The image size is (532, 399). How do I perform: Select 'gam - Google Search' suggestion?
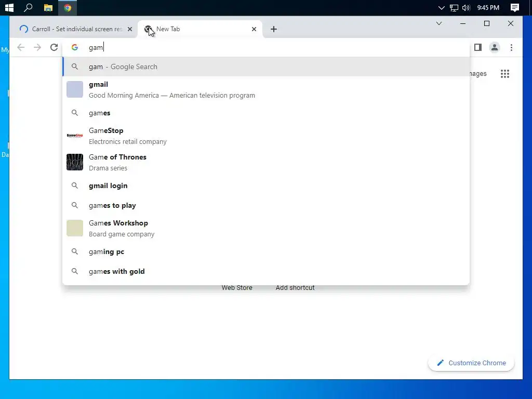266,67
